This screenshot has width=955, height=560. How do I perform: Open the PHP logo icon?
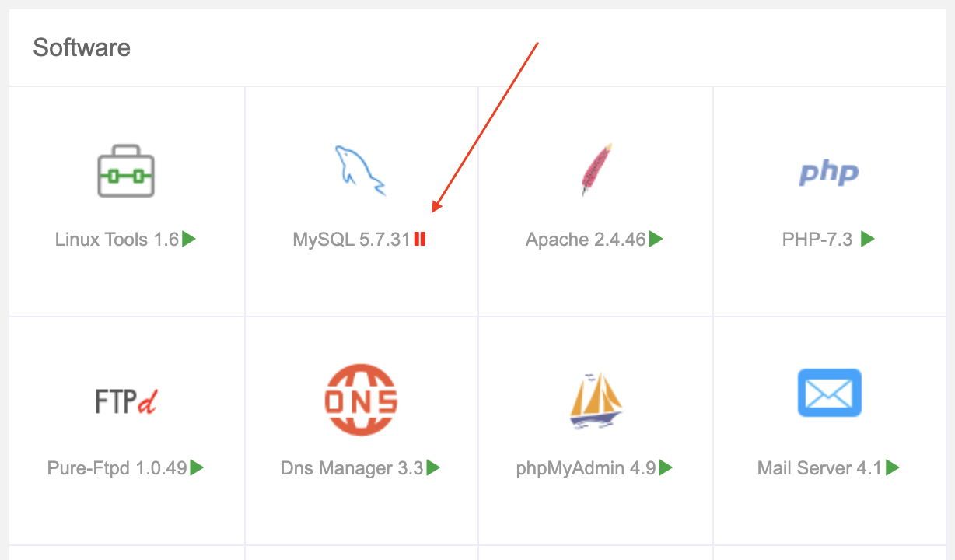click(x=829, y=172)
